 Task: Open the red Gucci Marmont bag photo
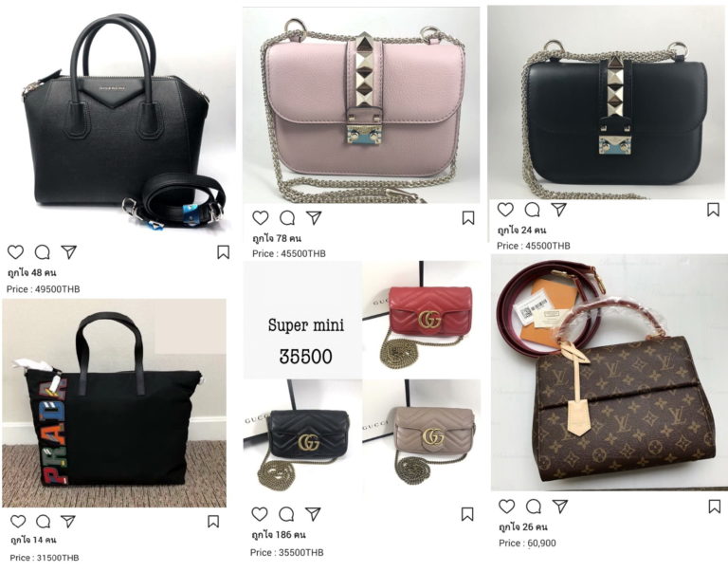point(422,320)
